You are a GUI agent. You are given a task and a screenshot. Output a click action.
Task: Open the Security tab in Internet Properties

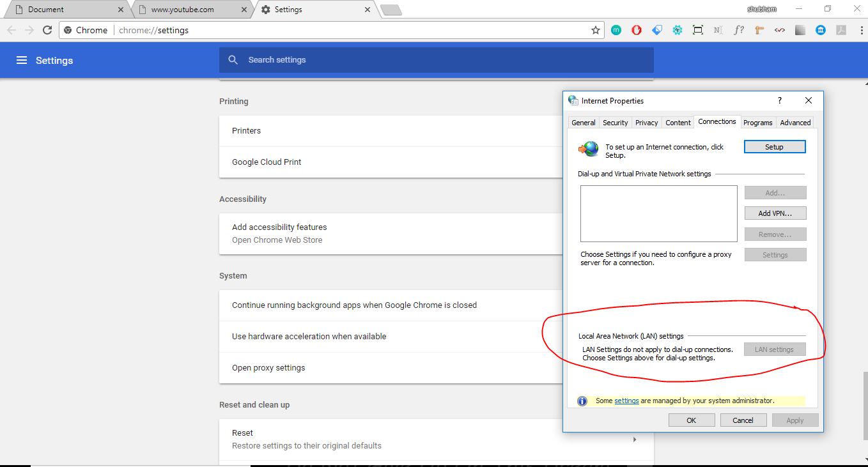tap(615, 123)
